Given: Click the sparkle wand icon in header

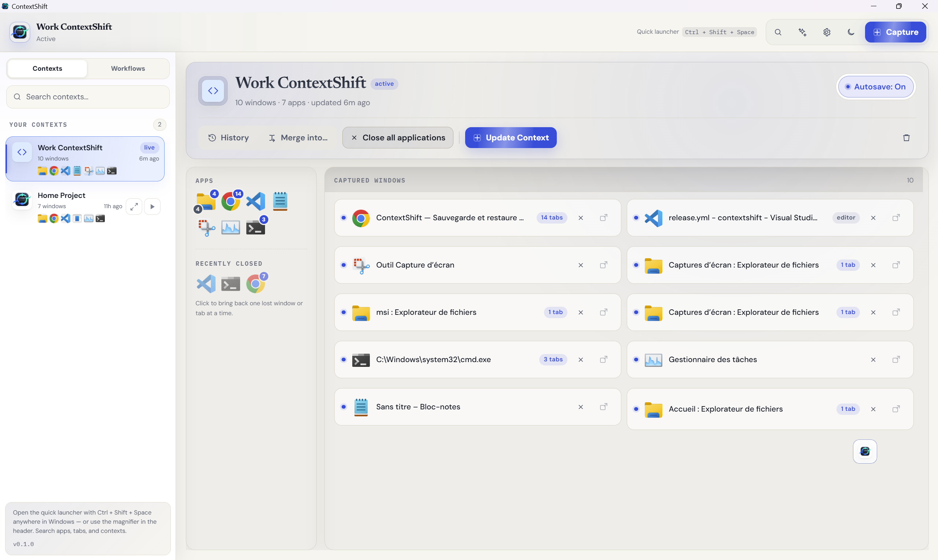Looking at the screenshot, I should tap(802, 32).
